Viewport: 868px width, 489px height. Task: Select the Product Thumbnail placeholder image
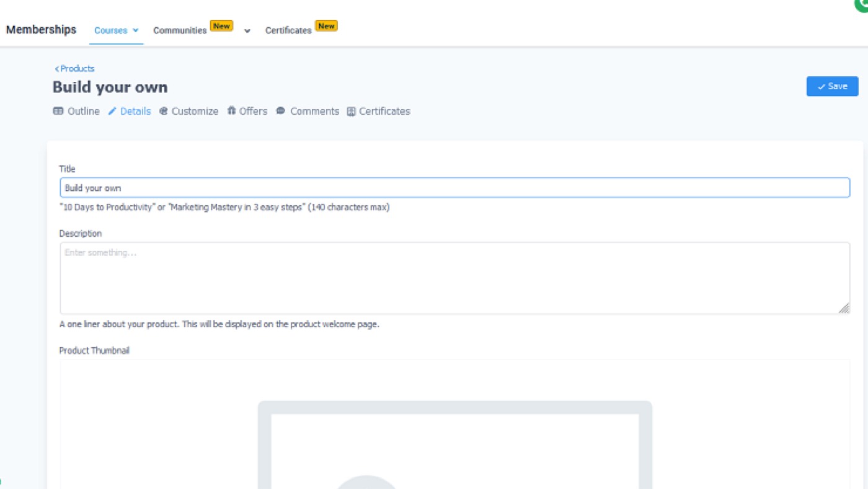coord(454,444)
